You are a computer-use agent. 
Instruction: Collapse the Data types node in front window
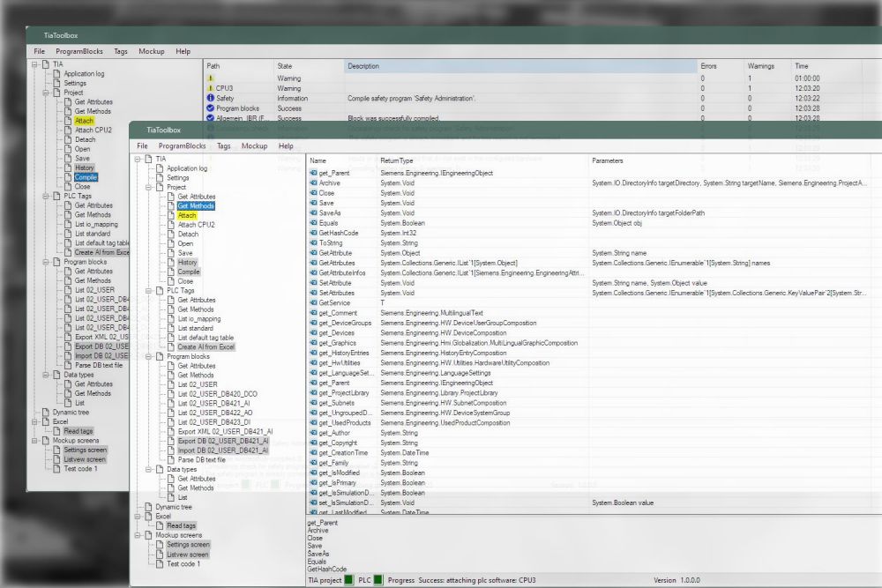[x=148, y=469]
